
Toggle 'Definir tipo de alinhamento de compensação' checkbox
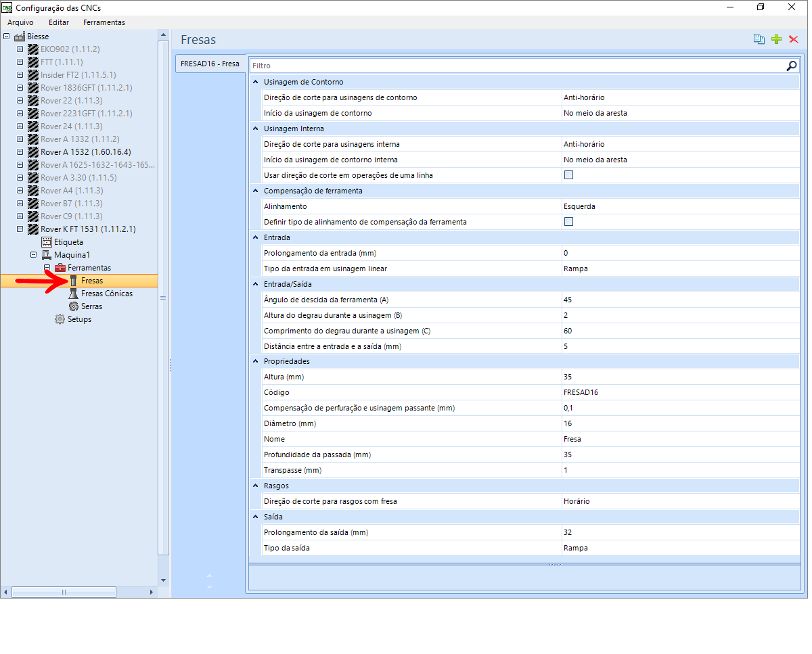(569, 222)
